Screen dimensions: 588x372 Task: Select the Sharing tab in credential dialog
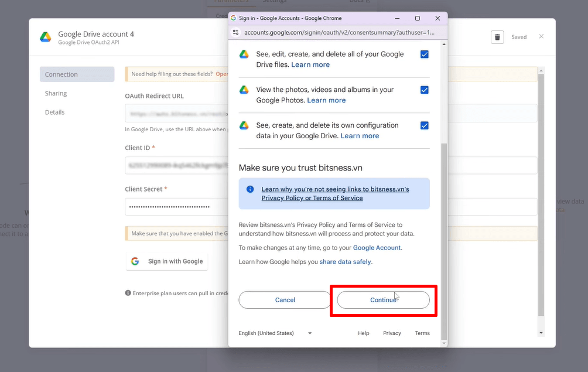pyautogui.click(x=56, y=93)
